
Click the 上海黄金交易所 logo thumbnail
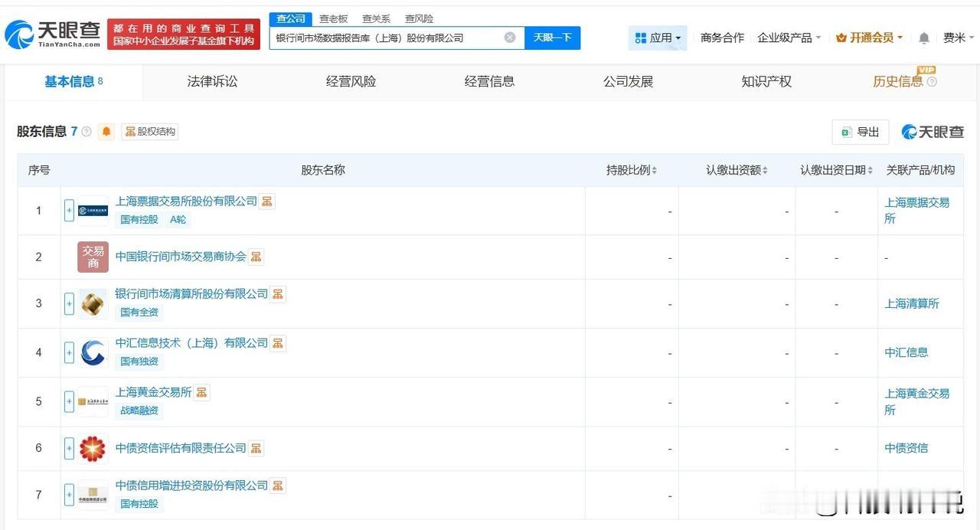[93, 401]
